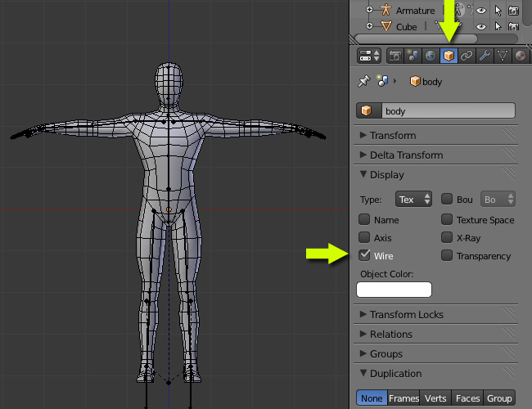Click the Cube mesh icon in outliner
The width and height of the screenshot is (532, 409).
click(x=386, y=26)
